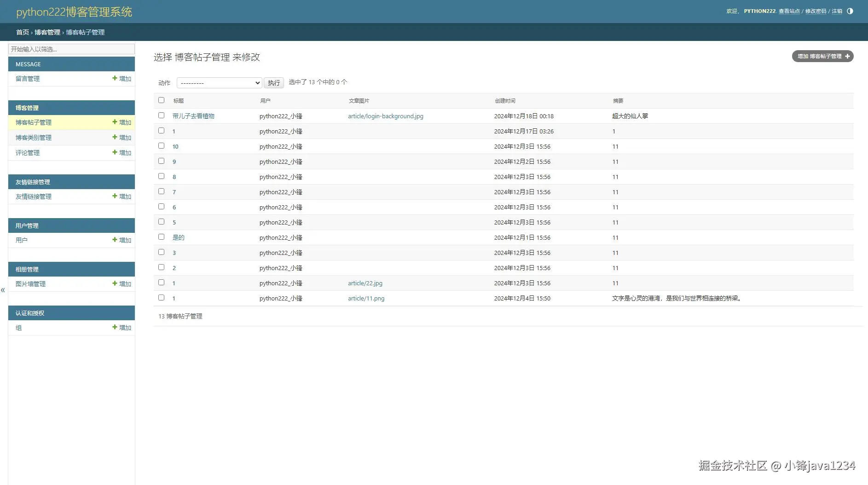Screen dimensions: 868x485
Task: Click the plus 增加 beside 友情链接管理 link
Action: [x=122, y=196]
